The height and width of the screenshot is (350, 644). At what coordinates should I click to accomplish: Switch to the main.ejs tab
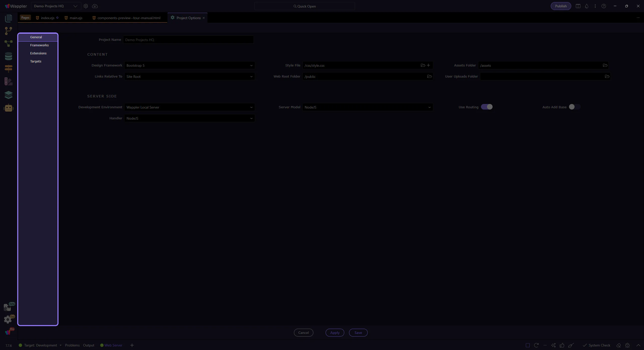(x=76, y=18)
